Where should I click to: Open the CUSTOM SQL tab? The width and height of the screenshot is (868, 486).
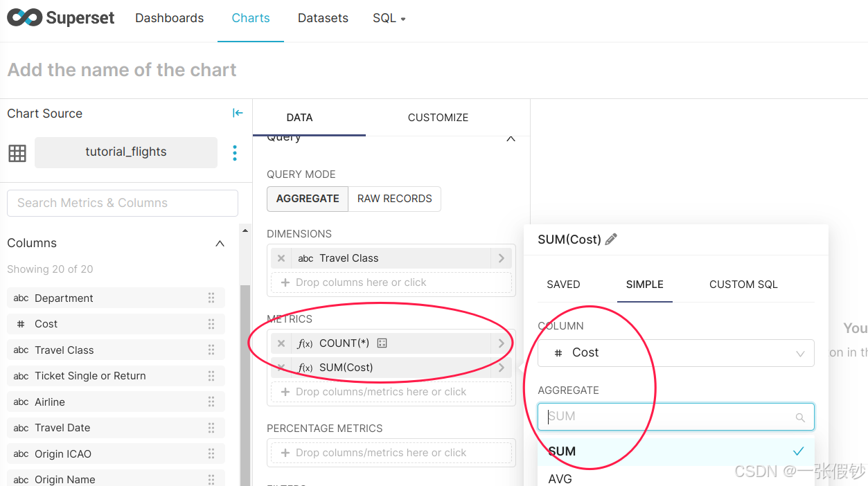(x=743, y=285)
